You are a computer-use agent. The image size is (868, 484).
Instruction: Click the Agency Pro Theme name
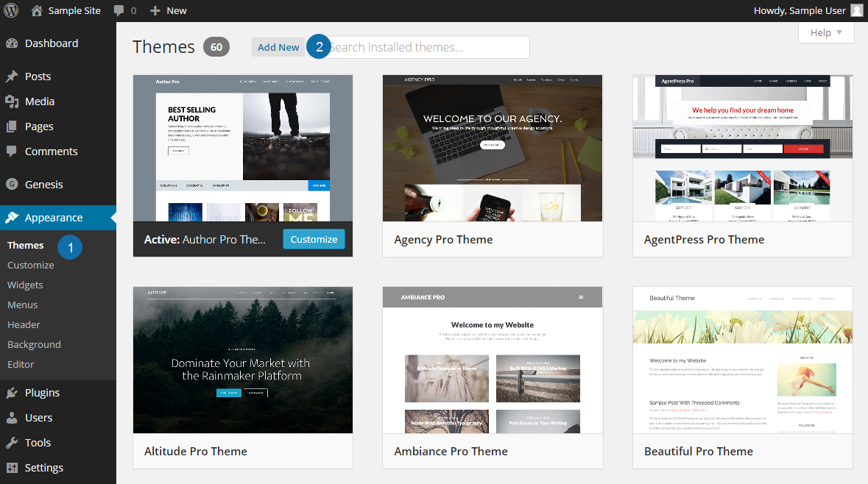(x=443, y=240)
